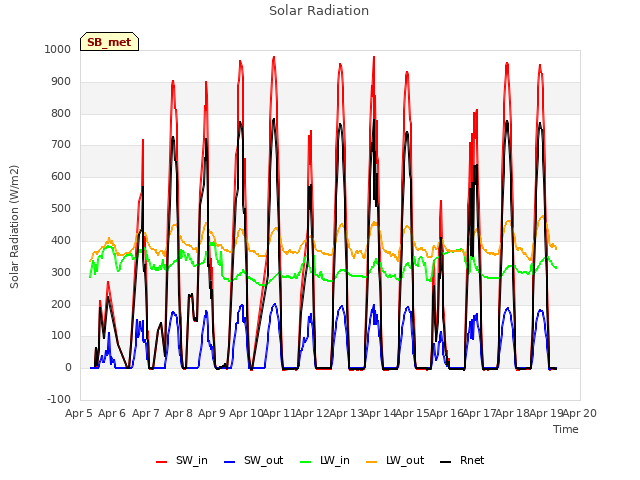Click the Apr 9 x-axis label
The height and width of the screenshot is (480, 640).
212,413
